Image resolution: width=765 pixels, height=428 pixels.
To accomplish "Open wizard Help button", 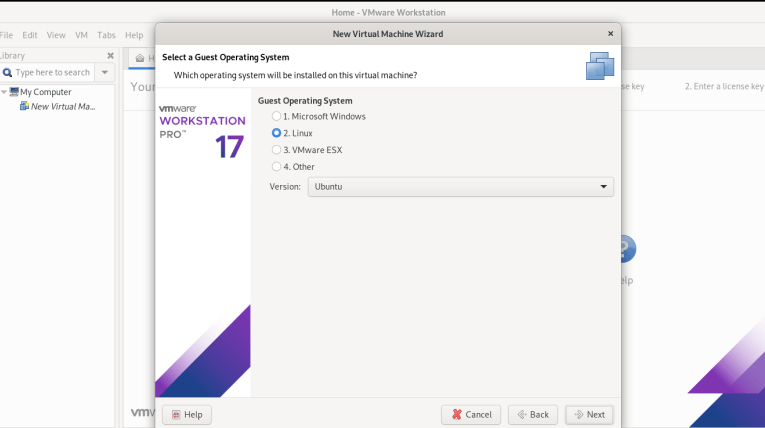I will point(187,415).
